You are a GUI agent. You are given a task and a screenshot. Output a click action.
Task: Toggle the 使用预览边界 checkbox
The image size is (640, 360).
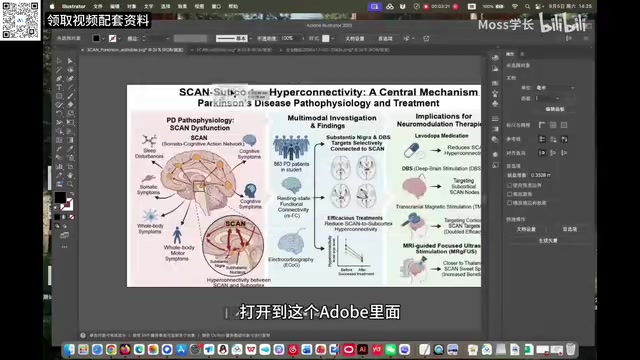pyautogui.click(x=509, y=185)
